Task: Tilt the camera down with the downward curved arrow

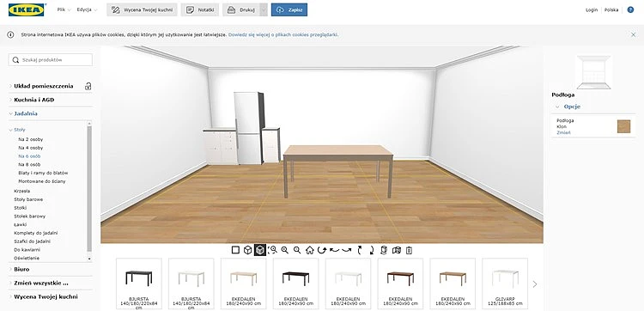Action: (x=372, y=250)
